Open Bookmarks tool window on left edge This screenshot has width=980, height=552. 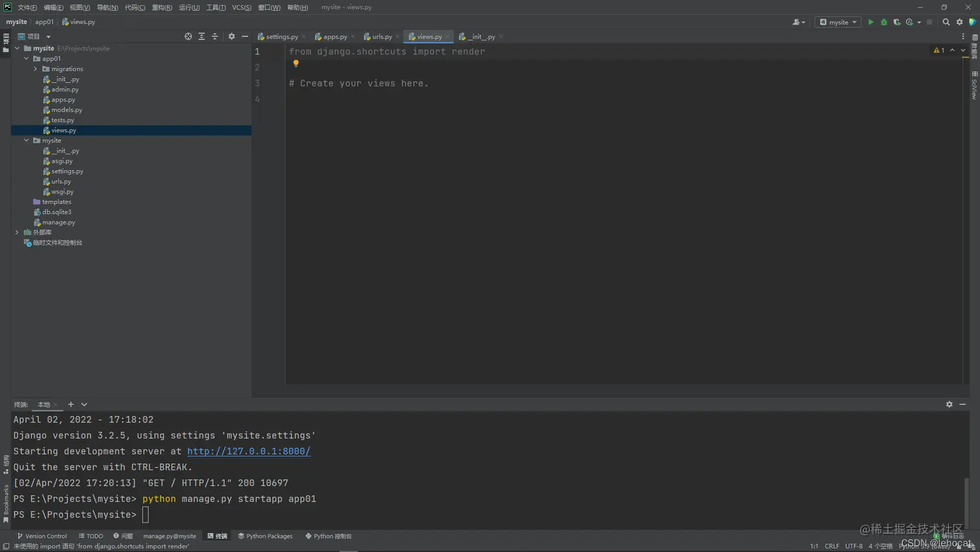click(x=6, y=504)
